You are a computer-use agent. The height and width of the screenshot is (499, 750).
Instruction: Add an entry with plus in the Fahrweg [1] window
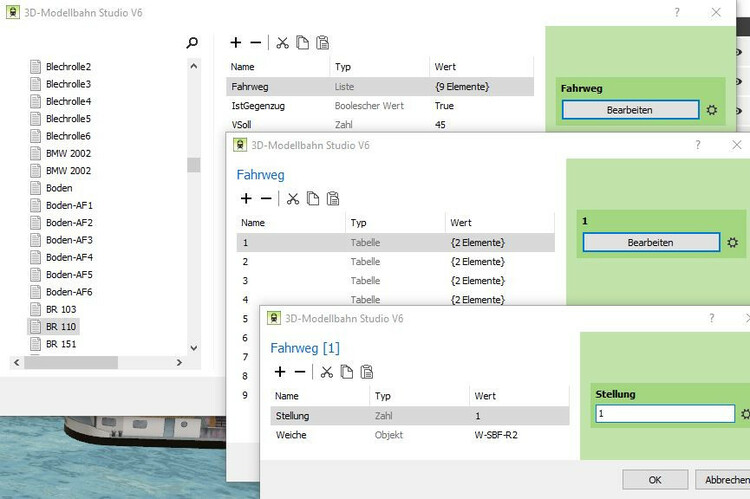280,372
